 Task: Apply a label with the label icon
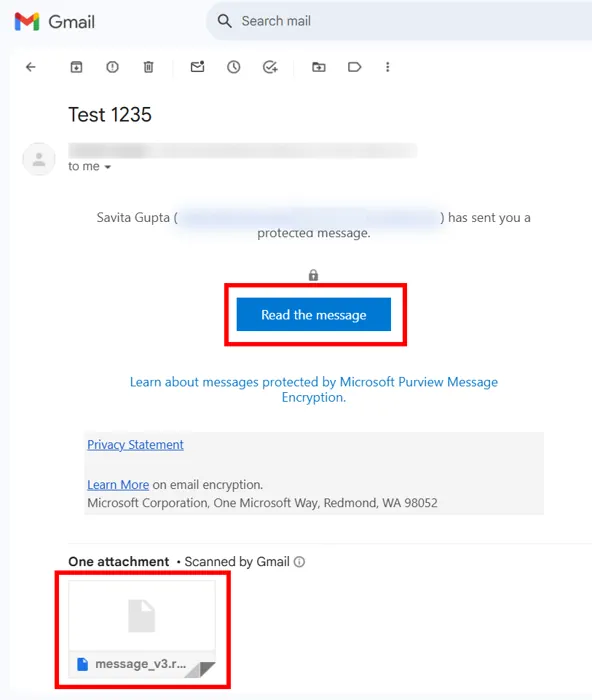354,67
